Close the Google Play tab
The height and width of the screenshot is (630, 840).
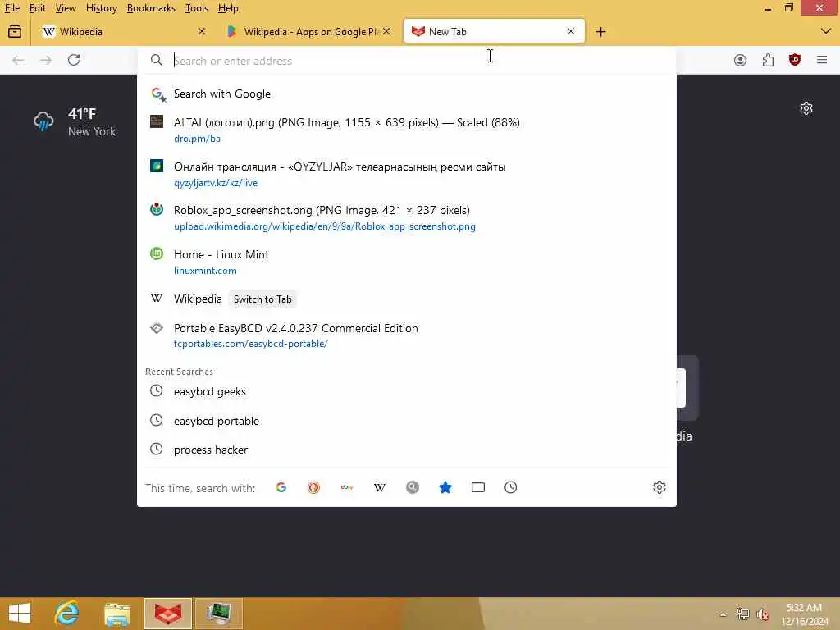click(x=386, y=32)
